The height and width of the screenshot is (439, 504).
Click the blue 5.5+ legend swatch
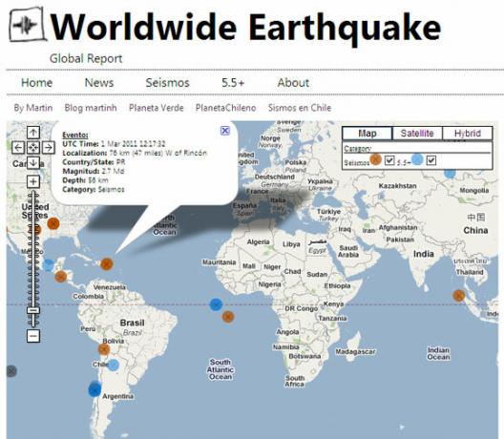coord(417,159)
